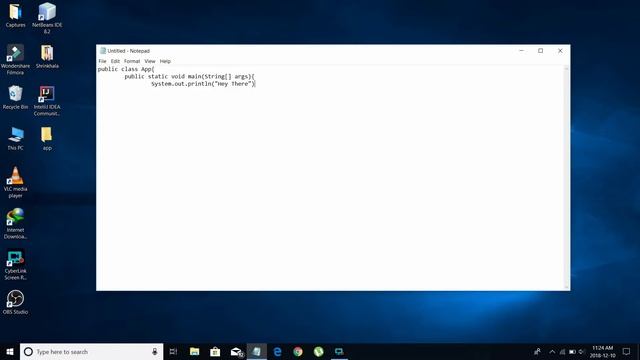640x360 pixels.
Task: Select the This PC desktop icon
Action: 15,138
